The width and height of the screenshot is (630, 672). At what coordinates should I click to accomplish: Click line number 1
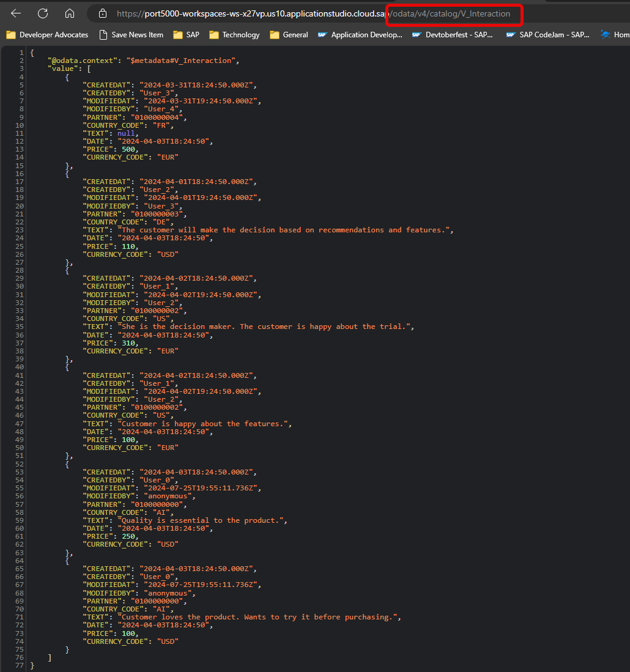tap(21, 53)
